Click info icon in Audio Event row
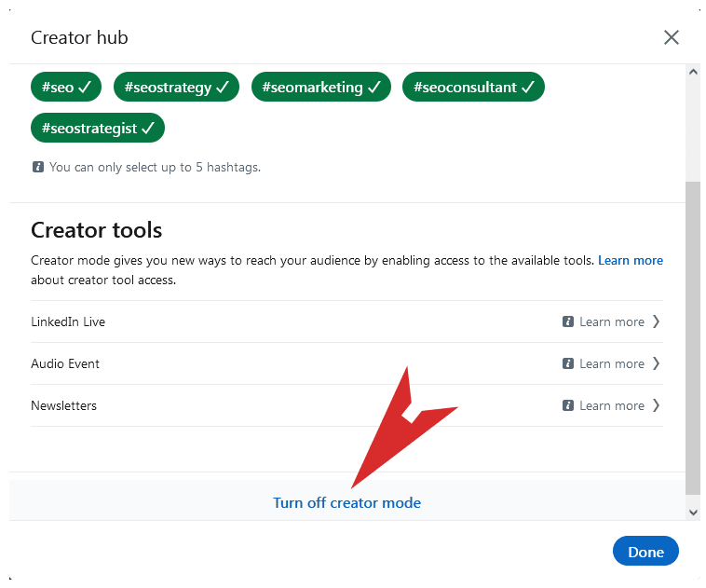 click(568, 363)
